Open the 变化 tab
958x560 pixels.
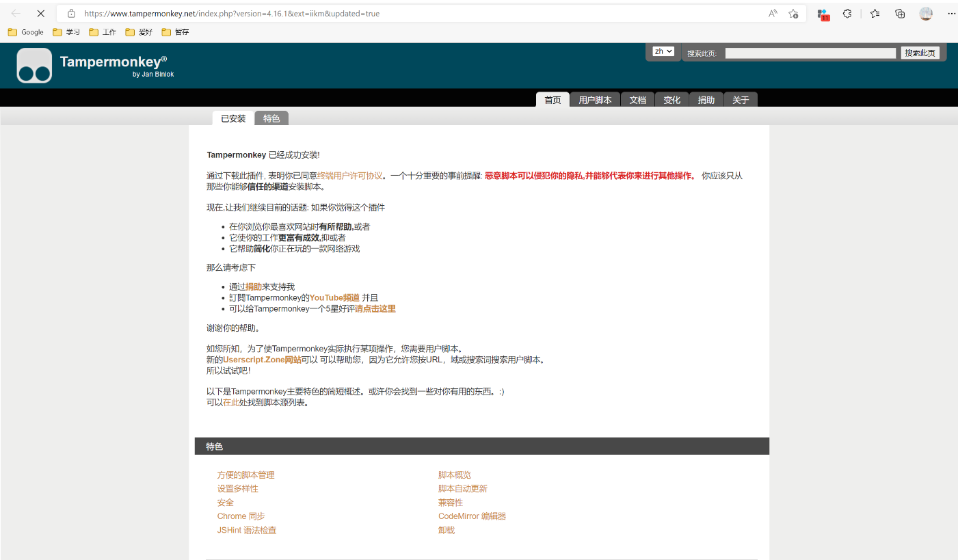pyautogui.click(x=672, y=100)
